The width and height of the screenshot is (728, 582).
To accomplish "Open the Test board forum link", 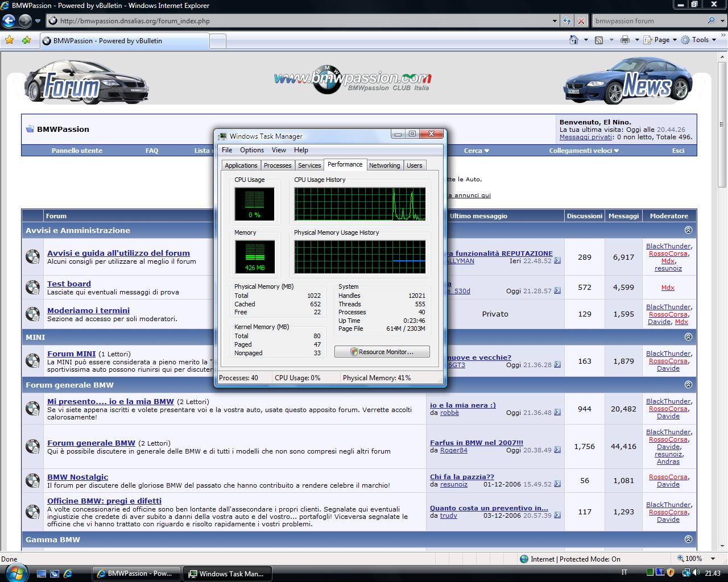I will (x=69, y=284).
